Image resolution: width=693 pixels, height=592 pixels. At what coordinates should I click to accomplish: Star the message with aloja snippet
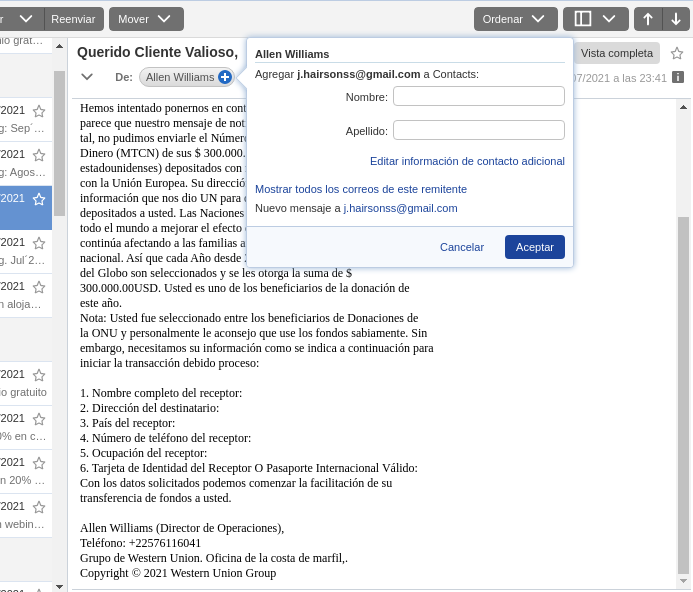(x=39, y=287)
